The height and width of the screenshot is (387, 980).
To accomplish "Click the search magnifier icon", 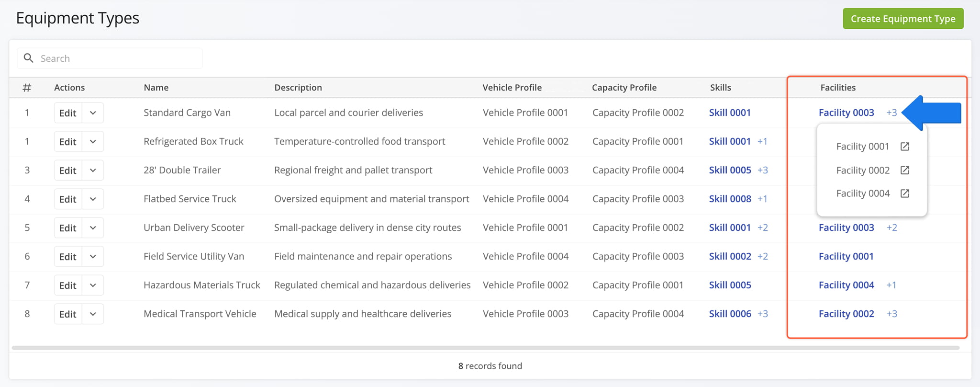I will pos(29,58).
